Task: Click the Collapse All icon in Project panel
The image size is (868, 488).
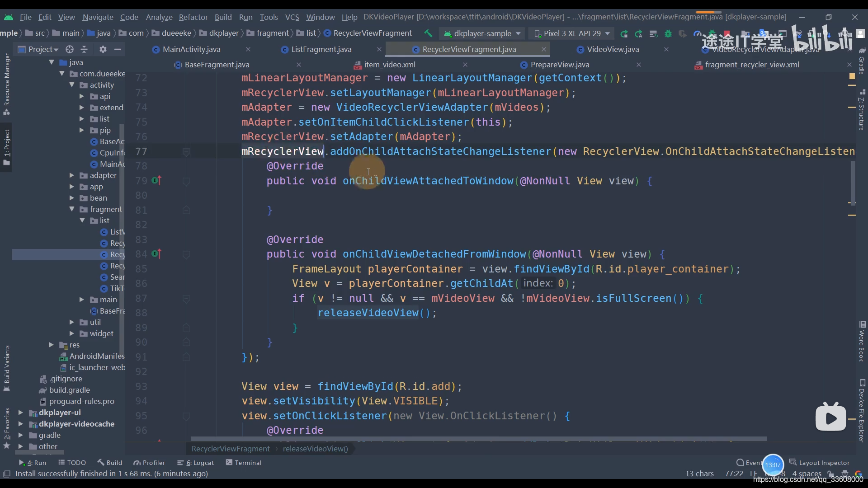Action: (x=84, y=49)
